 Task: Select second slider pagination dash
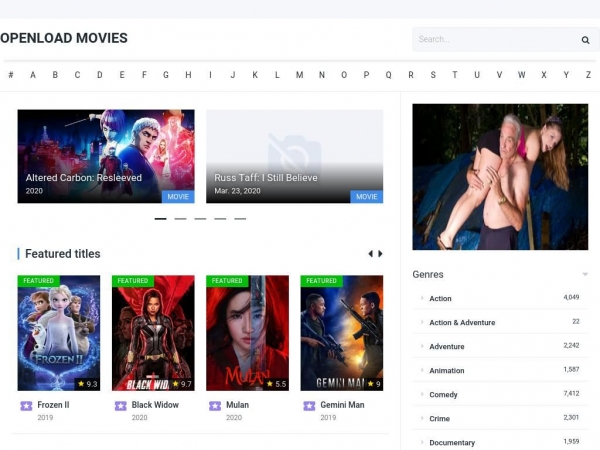(180, 219)
